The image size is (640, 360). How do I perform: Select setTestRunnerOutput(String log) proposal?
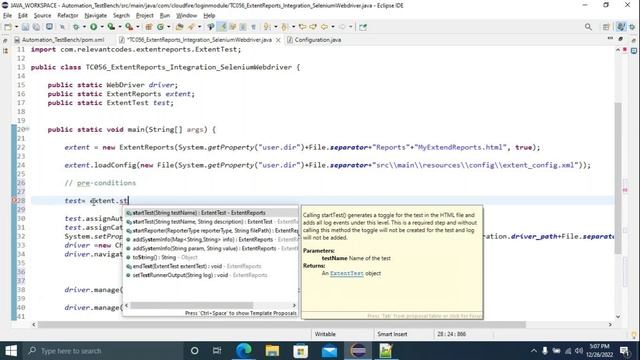click(x=211, y=275)
